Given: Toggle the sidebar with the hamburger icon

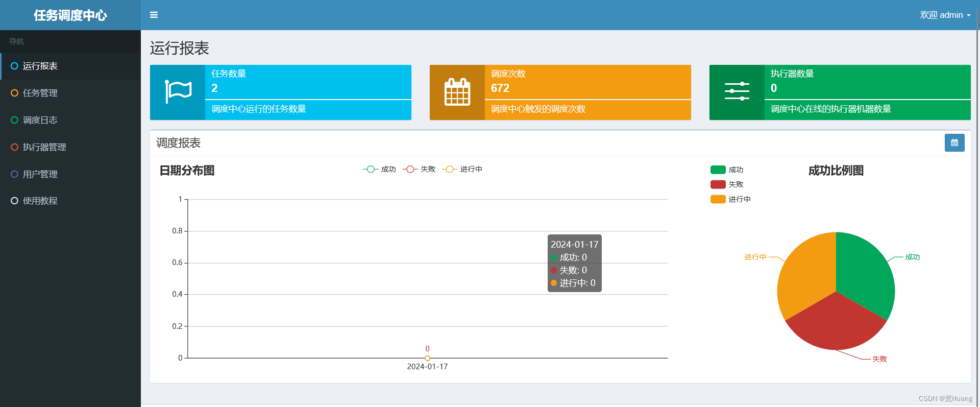Looking at the screenshot, I should pos(154,15).
